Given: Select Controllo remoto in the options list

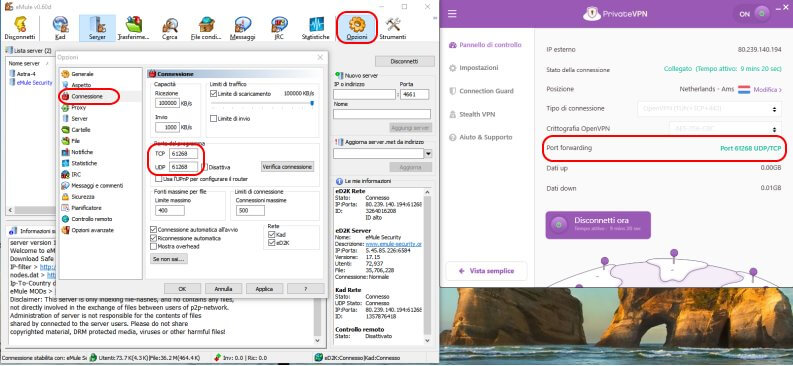Looking at the screenshot, I should pyautogui.click(x=92, y=219).
